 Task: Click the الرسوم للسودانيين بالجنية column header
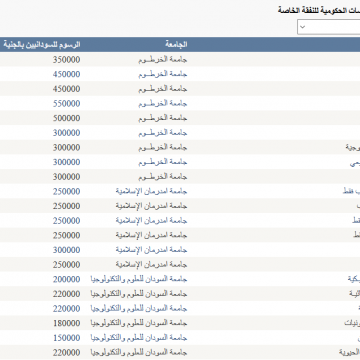tap(42, 44)
